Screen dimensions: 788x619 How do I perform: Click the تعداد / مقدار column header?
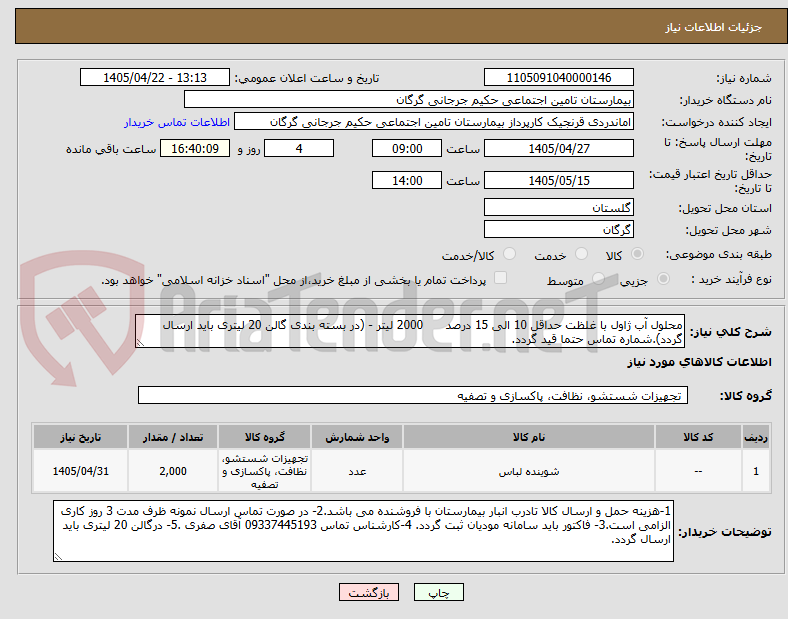pyautogui.click(x=173, y=437)
